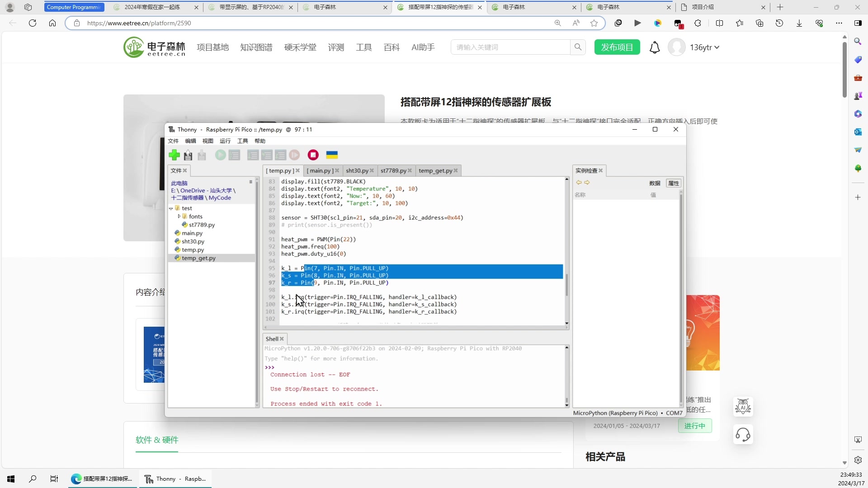868x488 pixels.
Task: Click the AI owl assistant icon
Action: pyautogui.click(x=743, y=407)
